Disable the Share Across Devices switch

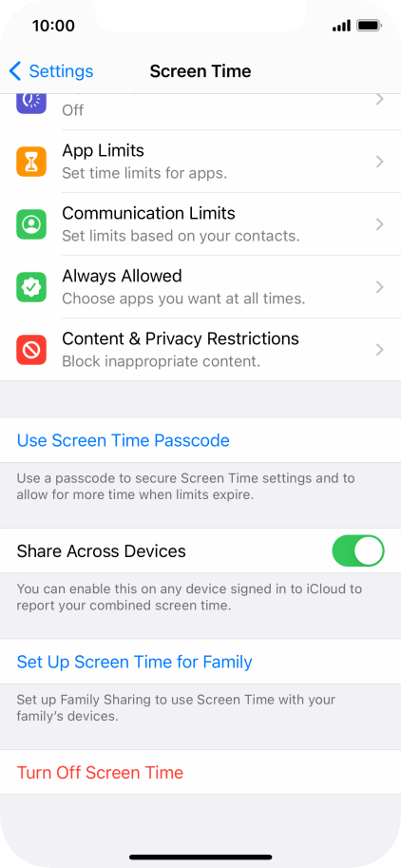[x=358, y=550]
